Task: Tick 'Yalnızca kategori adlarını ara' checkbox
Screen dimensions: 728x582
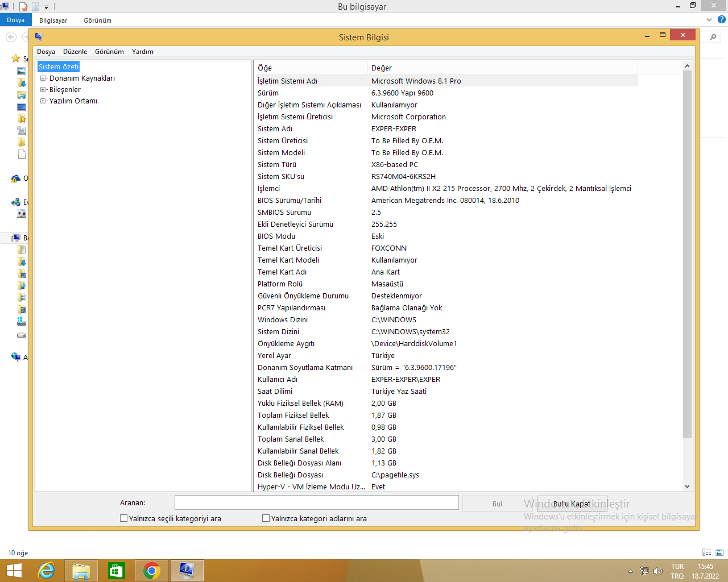Action: [266, 518]
